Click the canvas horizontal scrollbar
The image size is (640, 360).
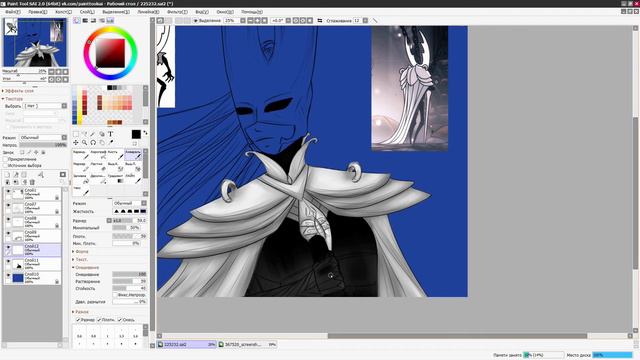[x=457, y=336]
